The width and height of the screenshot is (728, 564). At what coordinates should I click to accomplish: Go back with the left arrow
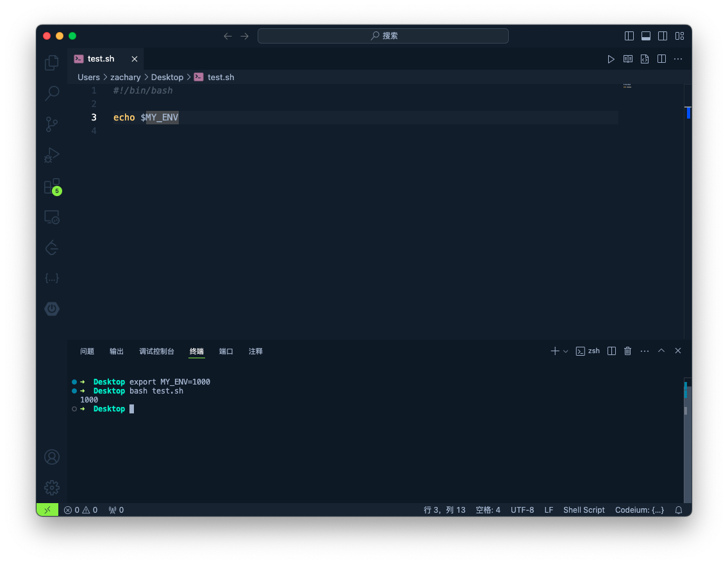point(227,36)
